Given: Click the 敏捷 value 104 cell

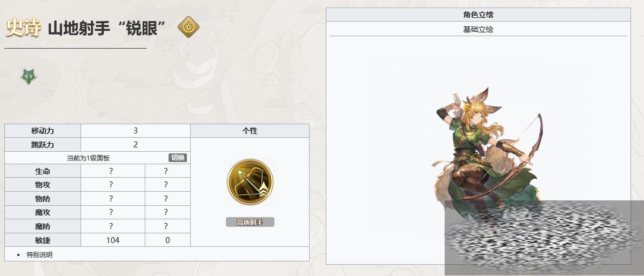Looking at the screenshot, I should coord(113,240).
